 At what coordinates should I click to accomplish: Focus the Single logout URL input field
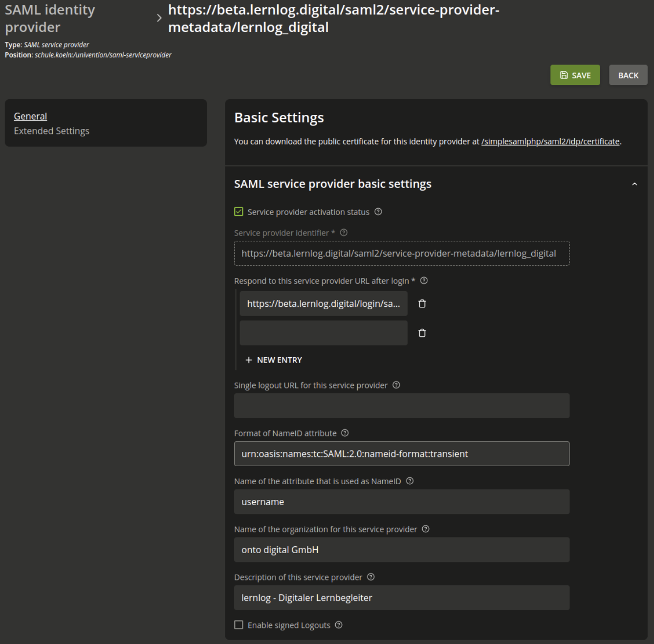(x=401, y=406)
